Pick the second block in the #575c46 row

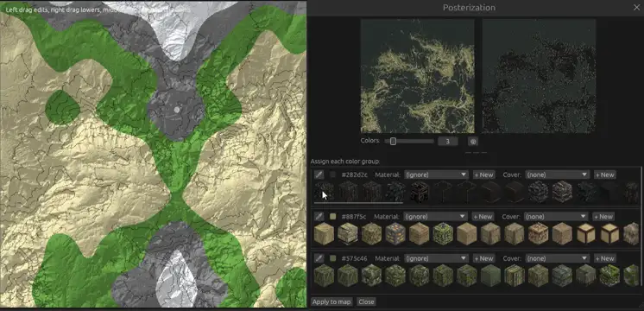pyautogui.click(x=348, y=276)
